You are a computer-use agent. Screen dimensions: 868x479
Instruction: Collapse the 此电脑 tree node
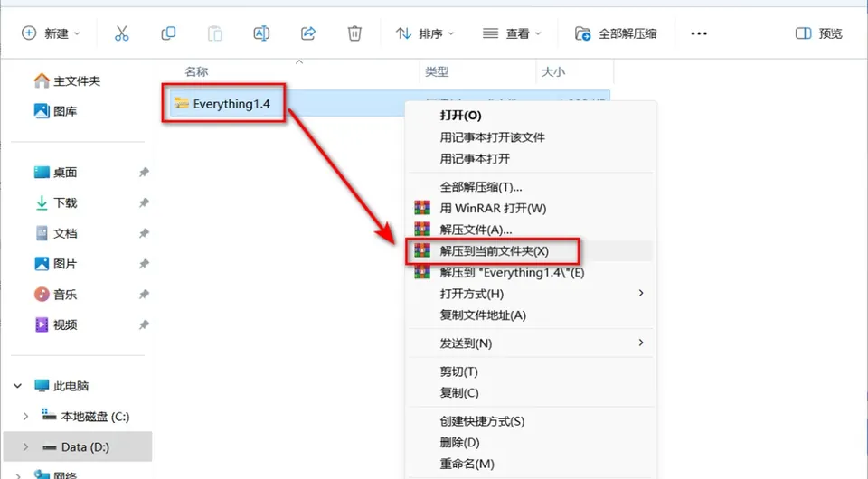pos(18,386)
